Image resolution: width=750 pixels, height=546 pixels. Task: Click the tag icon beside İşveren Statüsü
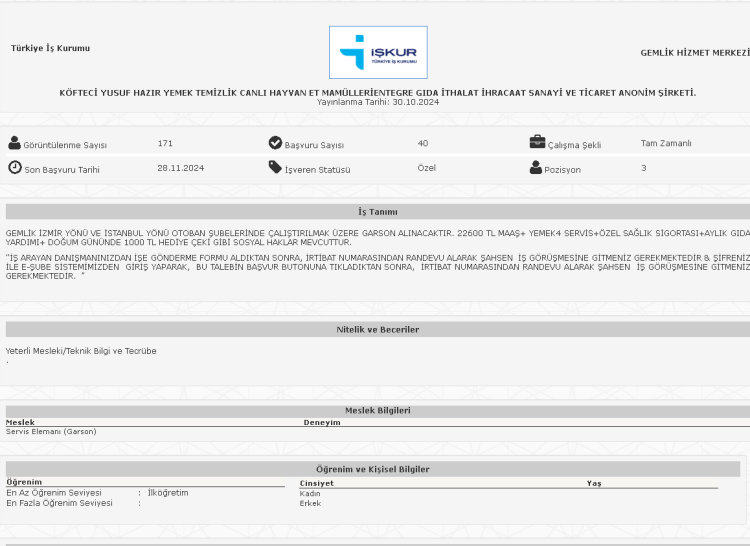click(x=275, y=168)
